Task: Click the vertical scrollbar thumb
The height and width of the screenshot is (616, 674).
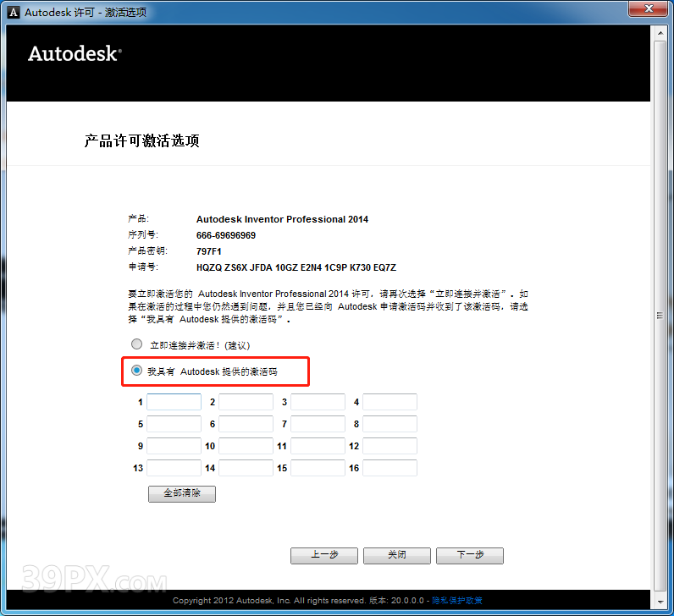Action: (660, 316)
